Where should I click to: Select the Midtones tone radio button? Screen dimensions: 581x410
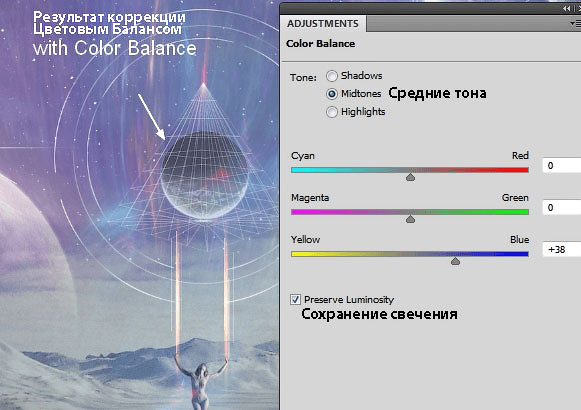(332, 94)
